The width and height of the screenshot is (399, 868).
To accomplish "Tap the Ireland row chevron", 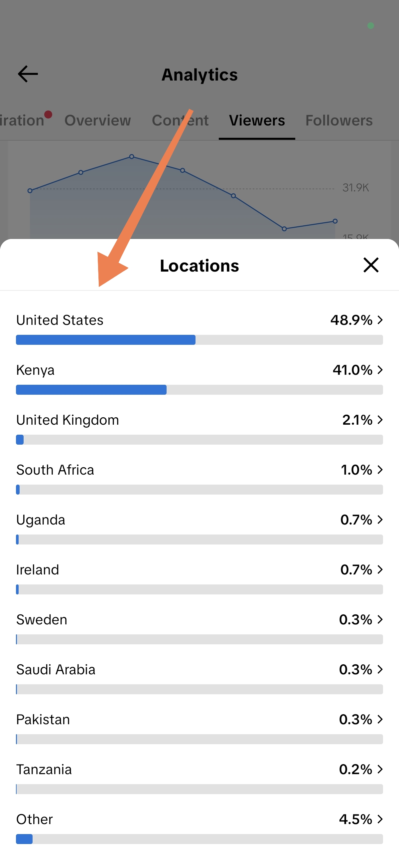I will coord(380,569).
